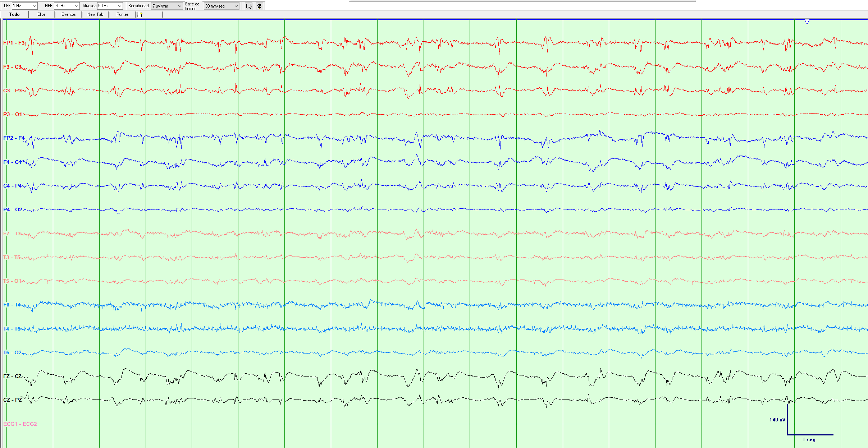Select the F8 - T4 channel label
Image resolution: width=868 pixels, height=448 pixels.
[x=12, y=305]
